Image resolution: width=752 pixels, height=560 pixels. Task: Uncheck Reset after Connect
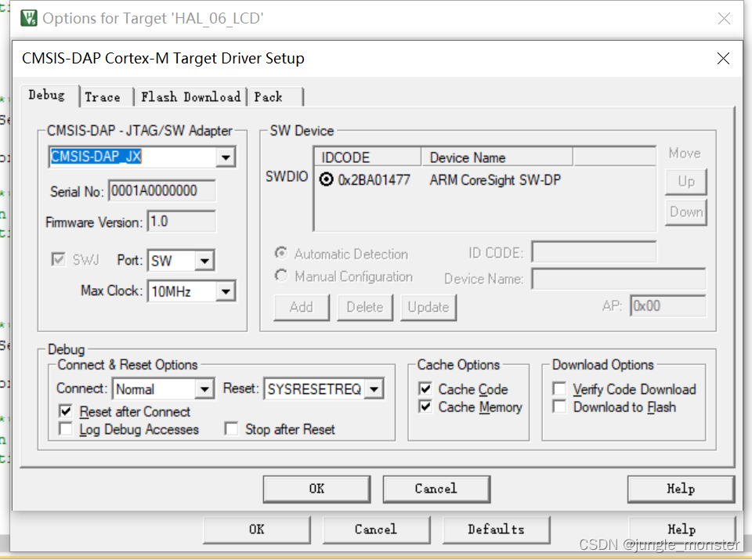coord(65,411)
